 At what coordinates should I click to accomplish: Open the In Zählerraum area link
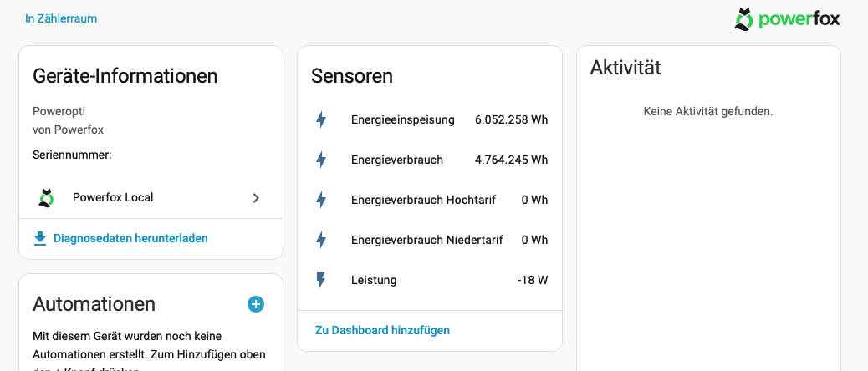pos(61,18)
